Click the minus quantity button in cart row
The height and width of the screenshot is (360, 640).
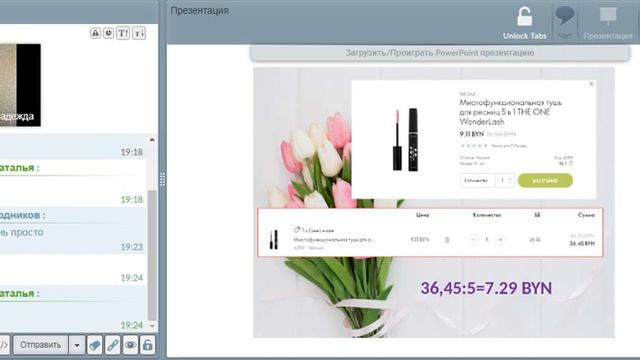click(473, 240)
